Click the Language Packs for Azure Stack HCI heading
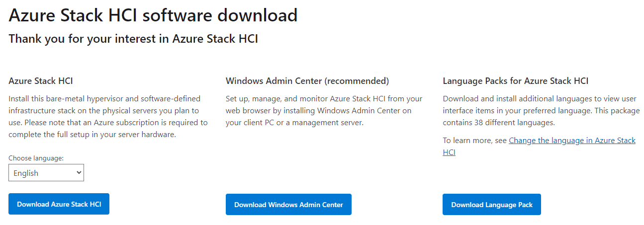The width and height of the screenshot is (644, 225). (515, 80)
